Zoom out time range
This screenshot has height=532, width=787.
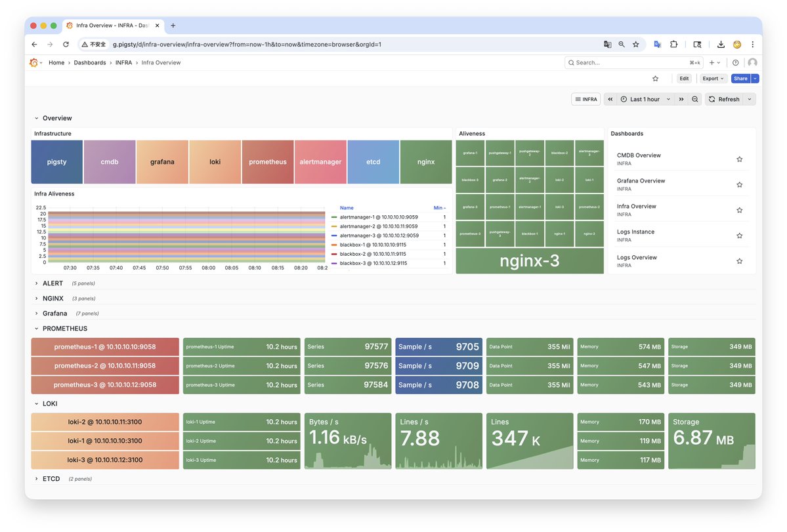point(694,99)
